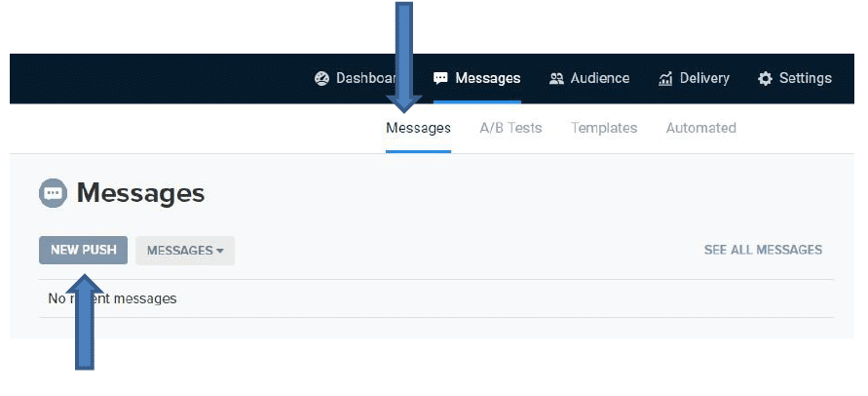Open the Delivery section
The width and height of the screenshot is (868, 396).
703,79
